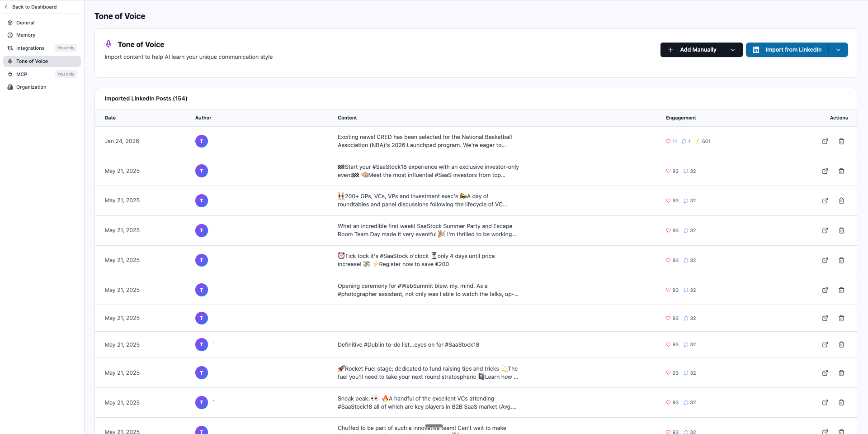This screenshot has height=434, width=868.
Task: Select Tone of Voice in sidebar
Action: coord(42,61)
